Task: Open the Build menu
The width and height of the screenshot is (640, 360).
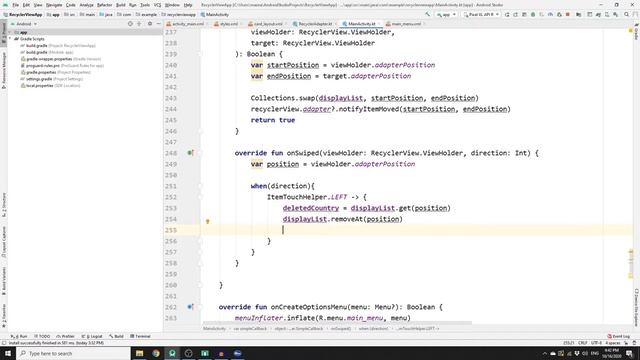Action: [120, 5]
